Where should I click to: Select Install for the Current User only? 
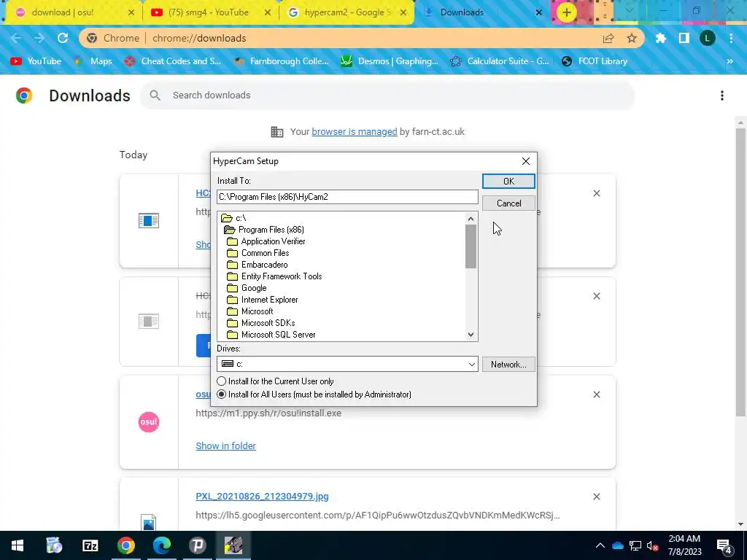click(275, 381)
